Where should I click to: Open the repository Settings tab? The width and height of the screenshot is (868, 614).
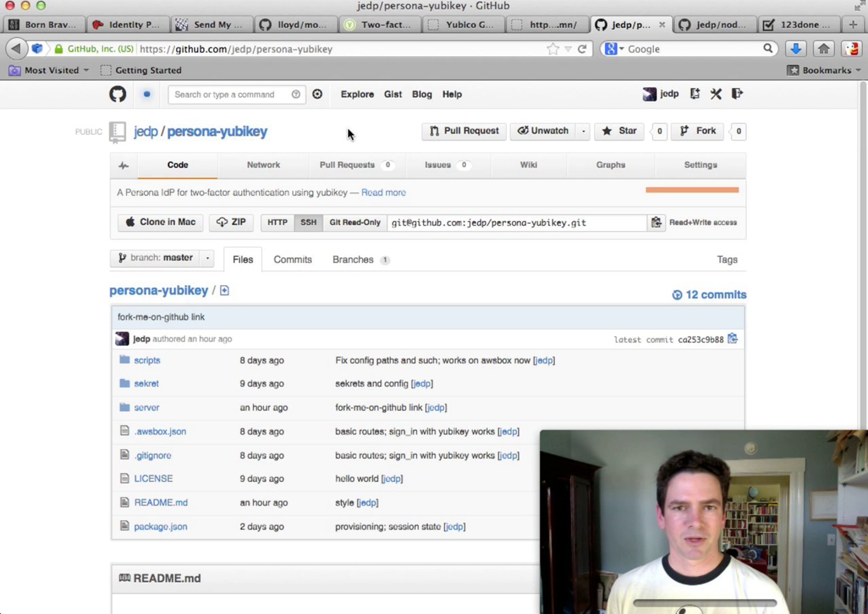click(x=701, y=165)
